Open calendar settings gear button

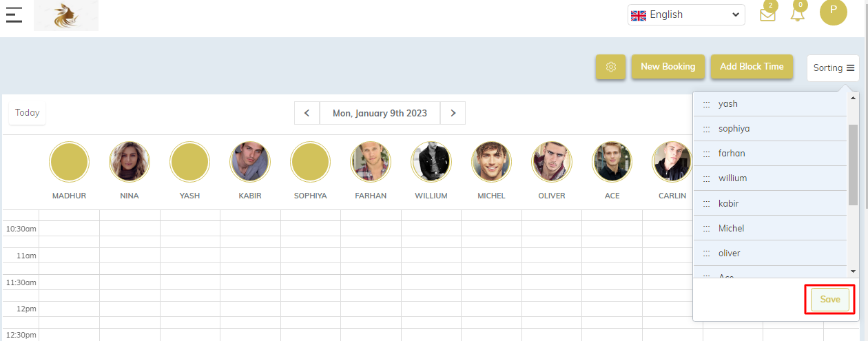[x=610, y=67]
